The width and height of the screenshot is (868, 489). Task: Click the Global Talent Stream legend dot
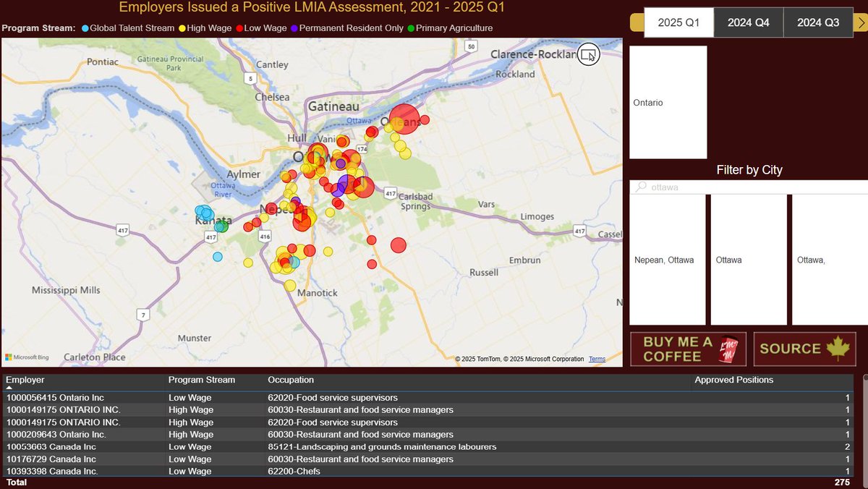pos(85,28)
